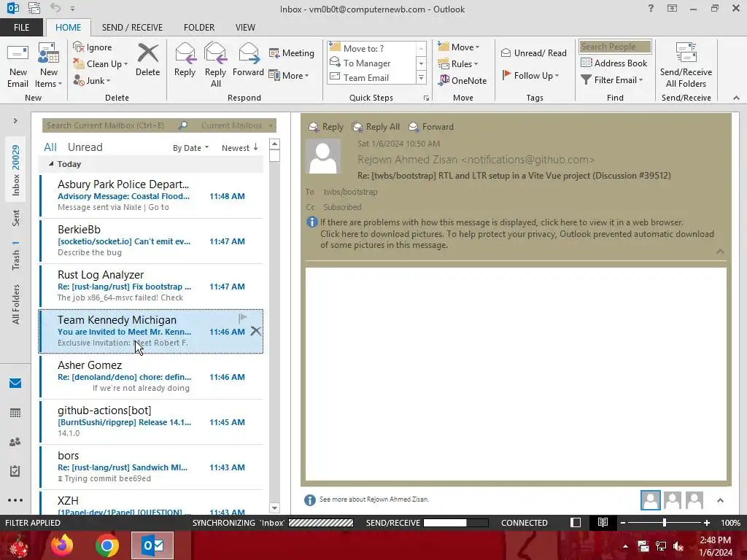
Task: Open the Clean Up dropdown
Action: 101,64
